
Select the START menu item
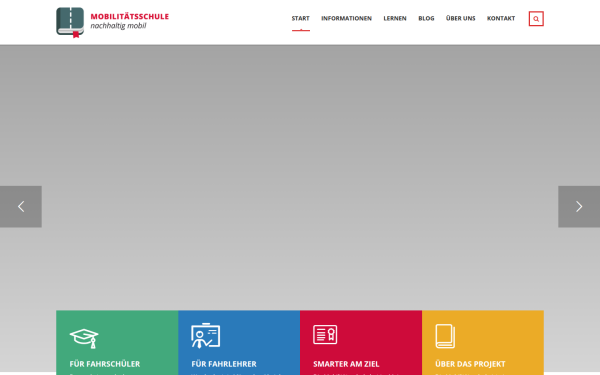coord(300,18)
